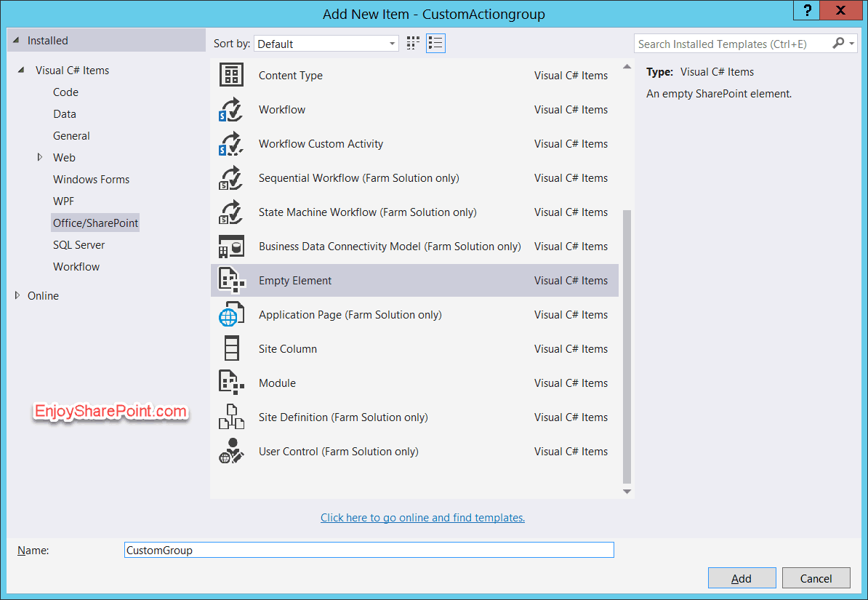Image resolution: width=868 pixels, height=600 pixels.
Task: Select the SQL Server category
Action: pos(79,245)
